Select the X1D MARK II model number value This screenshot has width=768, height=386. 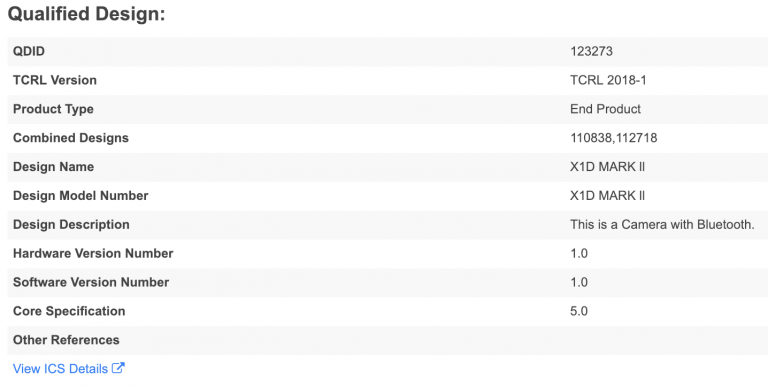click(x=607, y=196)
